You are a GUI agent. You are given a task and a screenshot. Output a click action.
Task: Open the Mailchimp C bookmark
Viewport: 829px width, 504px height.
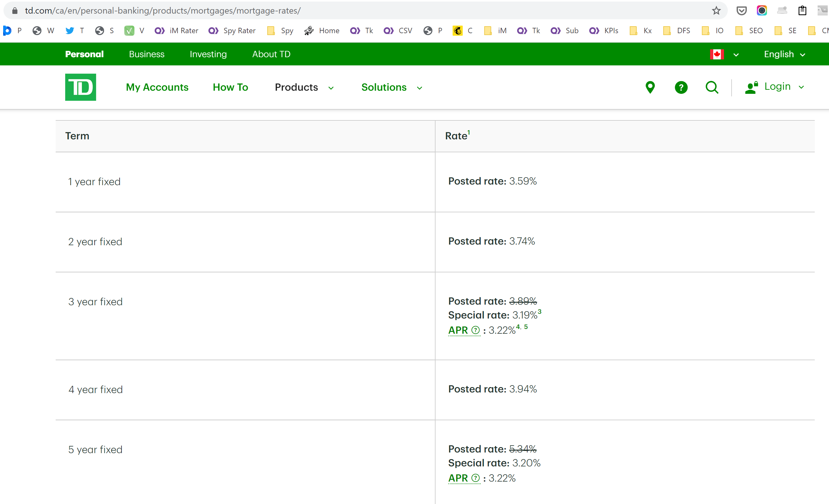click(463, 31)
